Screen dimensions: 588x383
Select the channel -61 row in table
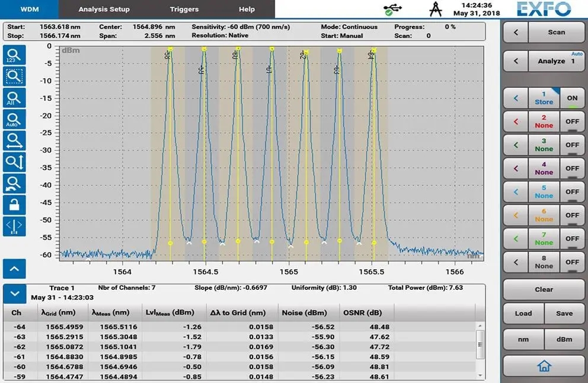237,358
